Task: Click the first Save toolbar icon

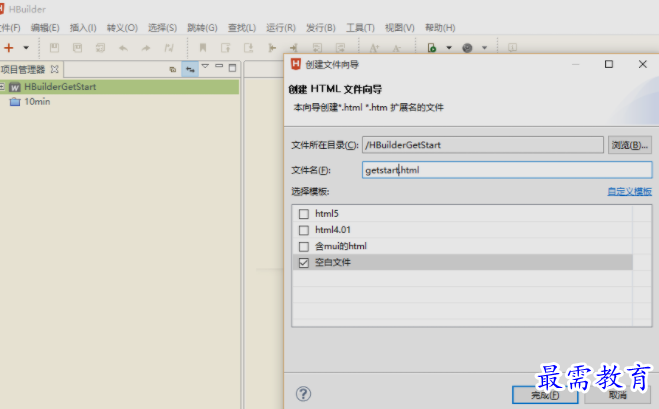Action: [54, 47]
